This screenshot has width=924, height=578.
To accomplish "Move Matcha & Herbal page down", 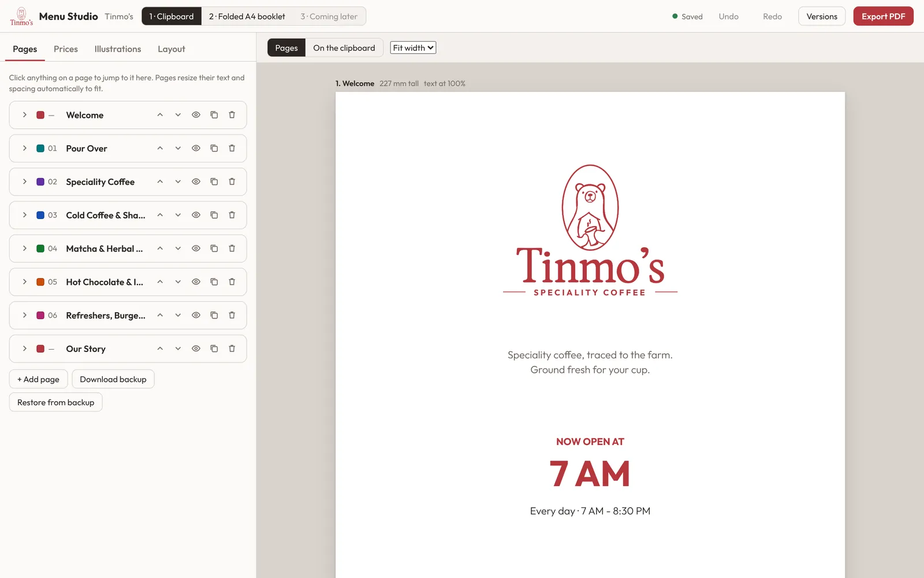I will pos(178,249).
